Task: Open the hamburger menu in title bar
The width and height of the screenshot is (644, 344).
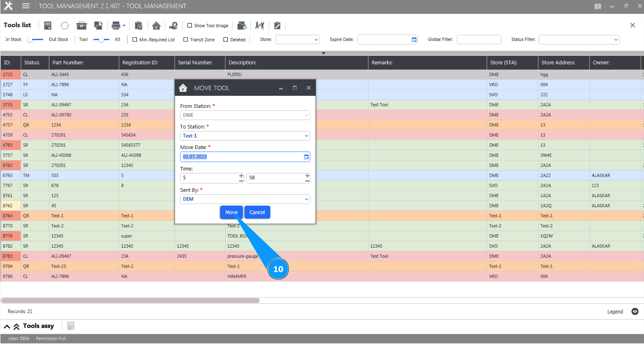Action: coord(26,6)
